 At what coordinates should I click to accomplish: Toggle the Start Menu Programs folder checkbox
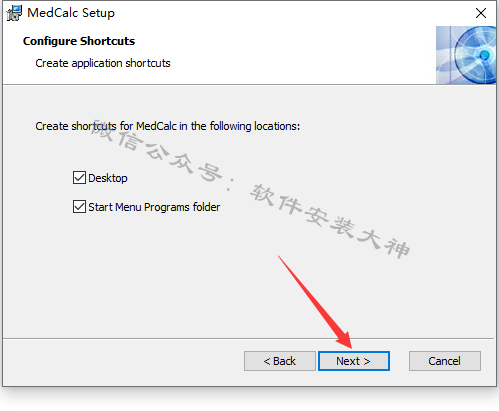(x=79, y=207)
